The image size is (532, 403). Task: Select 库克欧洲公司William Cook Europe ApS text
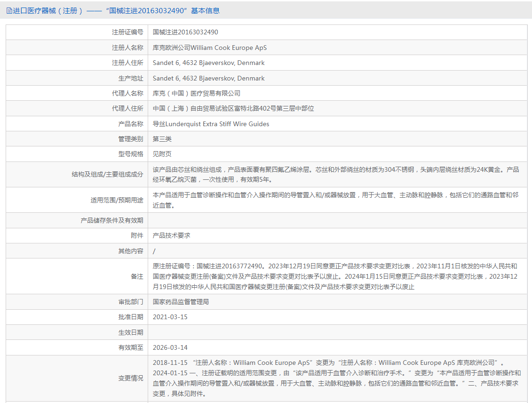coord(210,48)
